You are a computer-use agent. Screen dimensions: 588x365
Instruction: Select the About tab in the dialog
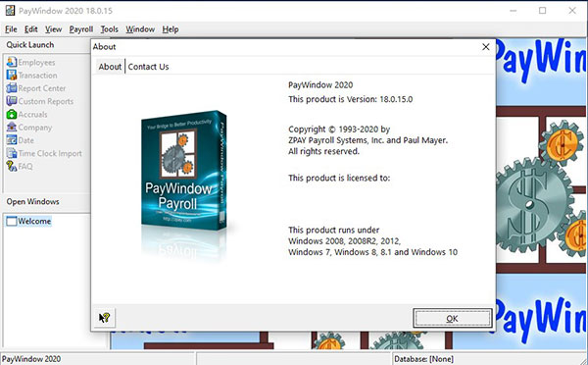(x=110, y=67)
